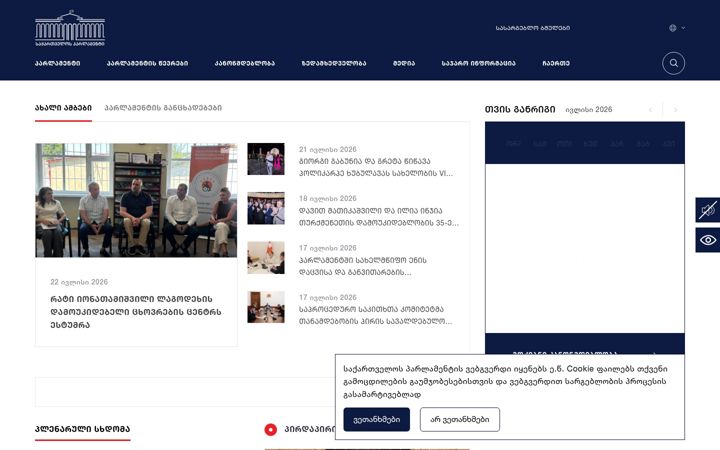The width and height of the screenshot is (720, 450).
Task: Open thumbnail of 21 ივლისი news item
Action: pos(266,159)
